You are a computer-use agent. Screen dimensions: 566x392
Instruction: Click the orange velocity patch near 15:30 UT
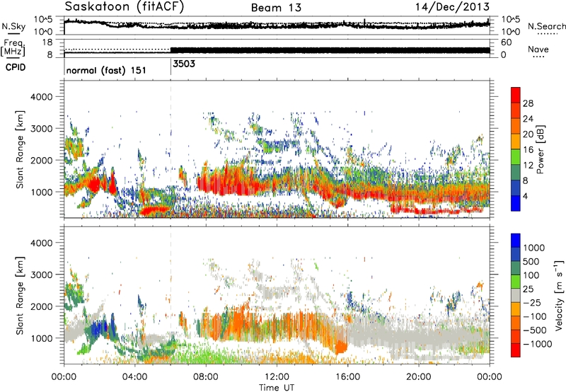340,347
